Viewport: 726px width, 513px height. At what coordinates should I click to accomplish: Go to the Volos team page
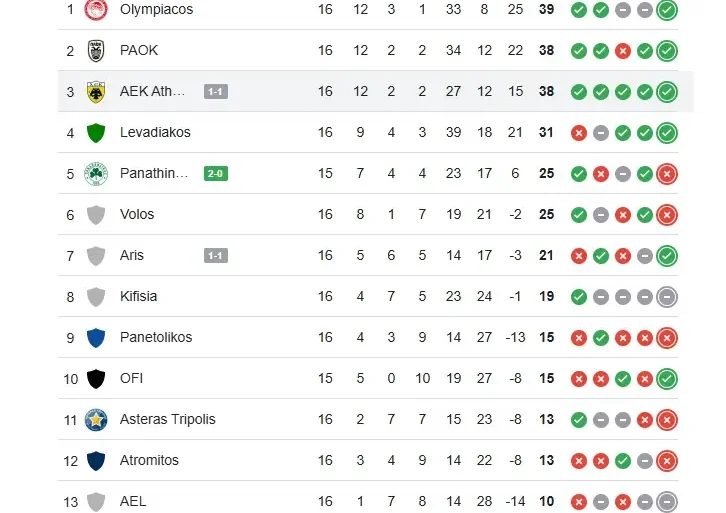click(x=137, y=215)
